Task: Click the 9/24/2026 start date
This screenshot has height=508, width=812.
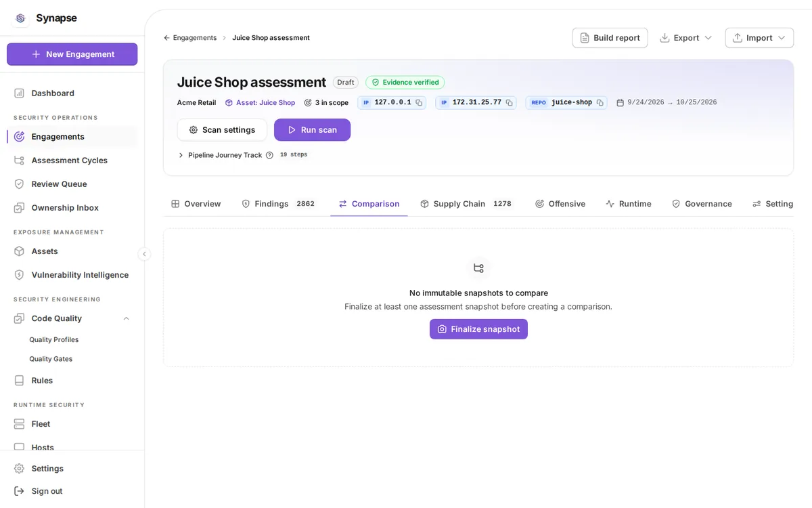Action: (646, 103)
